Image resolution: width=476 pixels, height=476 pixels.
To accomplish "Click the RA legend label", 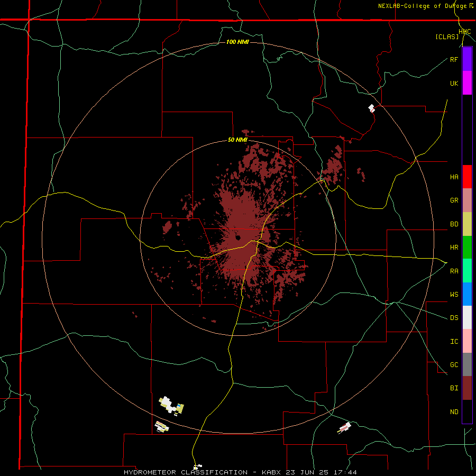I will 454,271.
